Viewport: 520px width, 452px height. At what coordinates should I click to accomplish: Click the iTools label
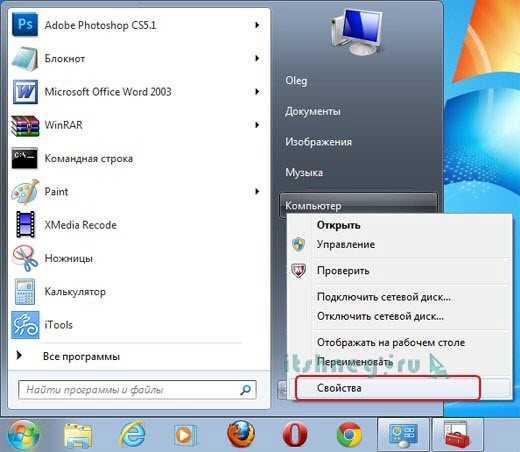[x=58, y=325]
